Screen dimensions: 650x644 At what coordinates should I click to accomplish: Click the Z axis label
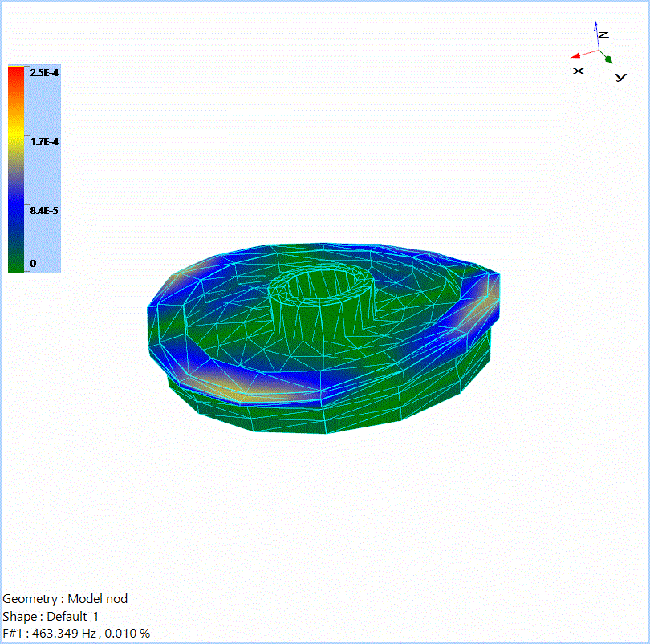[604, 34]
